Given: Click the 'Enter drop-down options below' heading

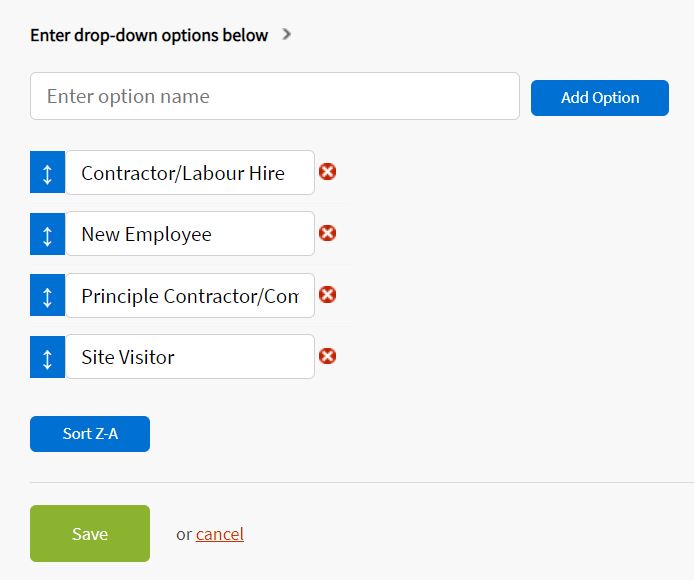Looking at the screenshot, I should click(149, 35).
